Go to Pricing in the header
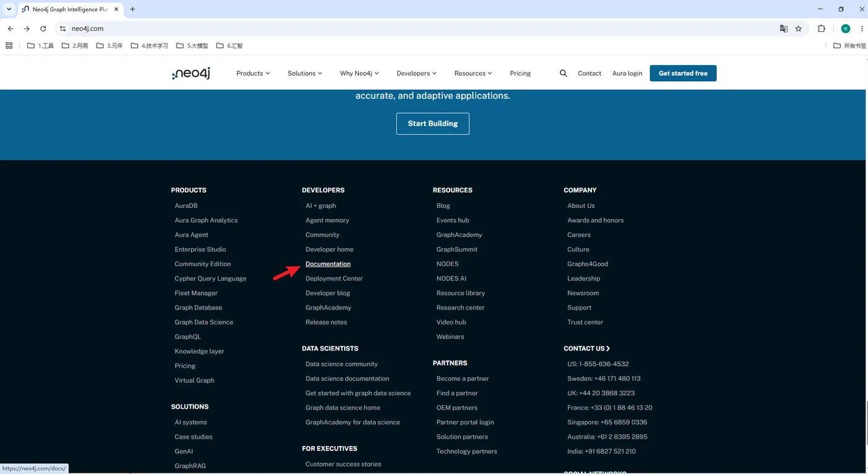The width and height of the screenshot is (868, 474). [x=520, y=73]
